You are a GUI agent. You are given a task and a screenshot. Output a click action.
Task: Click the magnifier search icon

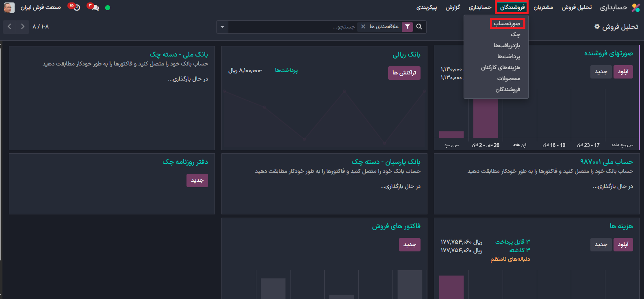pos(419,27)
